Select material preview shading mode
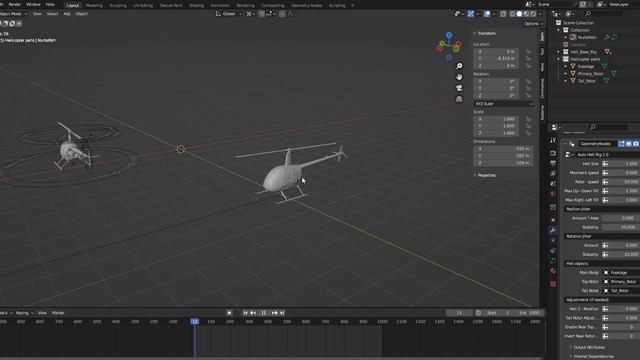Image resolution: width=640 pixels, height=360 pixels. 526,13
